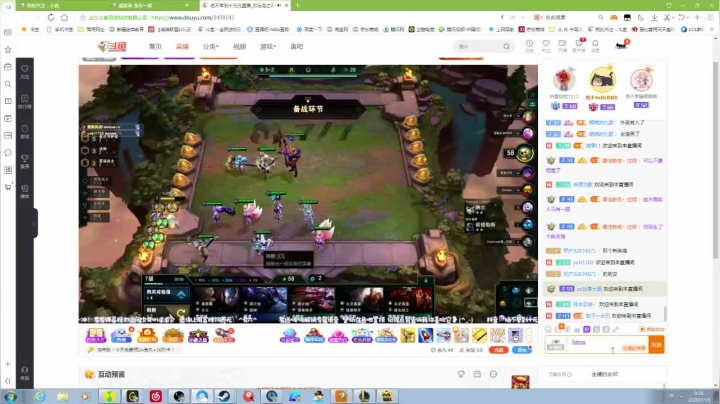Open Steam from the Windows taskbar
The width and height of the screenshot is (720, 404).
[225, 396]
